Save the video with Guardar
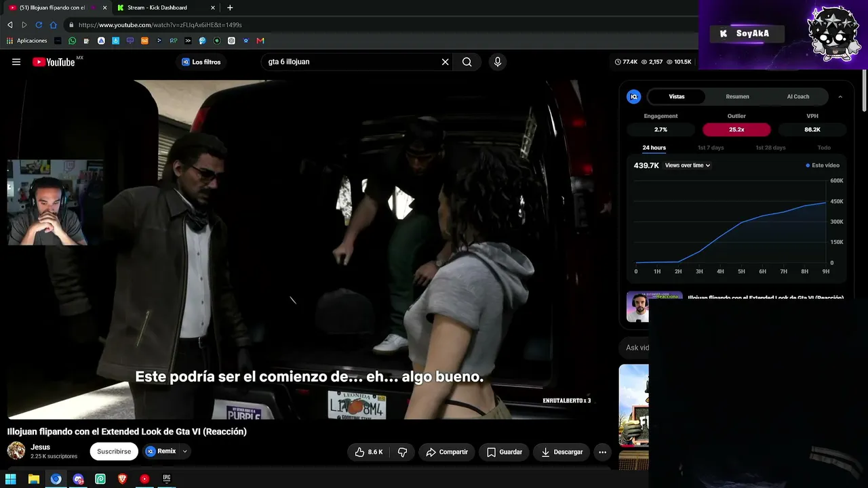 pyautogui.click(x=504, y=452)
